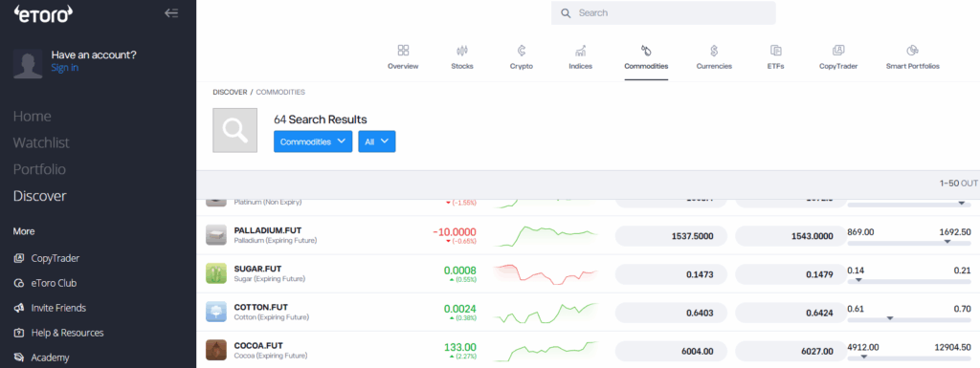Open Invite Friends link in sidebar
980x368 pixels.
point(58,308)
